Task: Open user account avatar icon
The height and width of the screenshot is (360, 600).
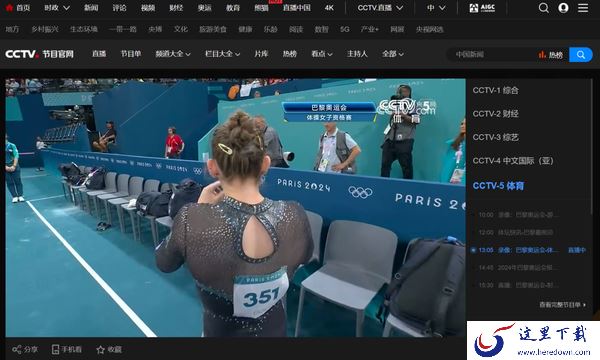Action: (563, 8)
